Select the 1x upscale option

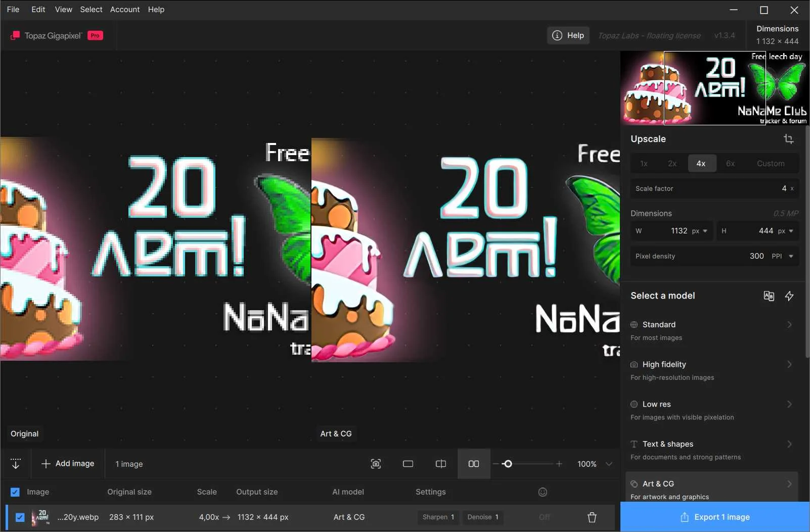pyautogui.click(x=644, y=164)
